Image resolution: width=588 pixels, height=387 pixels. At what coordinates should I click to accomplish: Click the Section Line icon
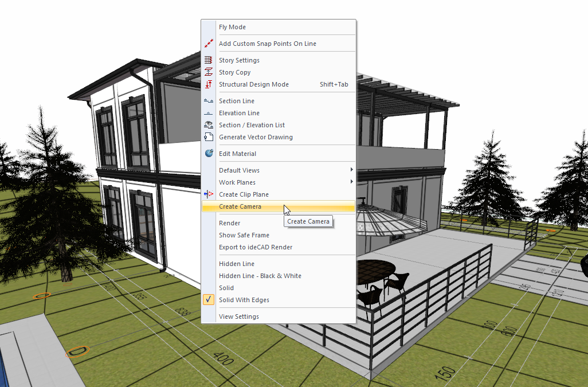point(209,101)
